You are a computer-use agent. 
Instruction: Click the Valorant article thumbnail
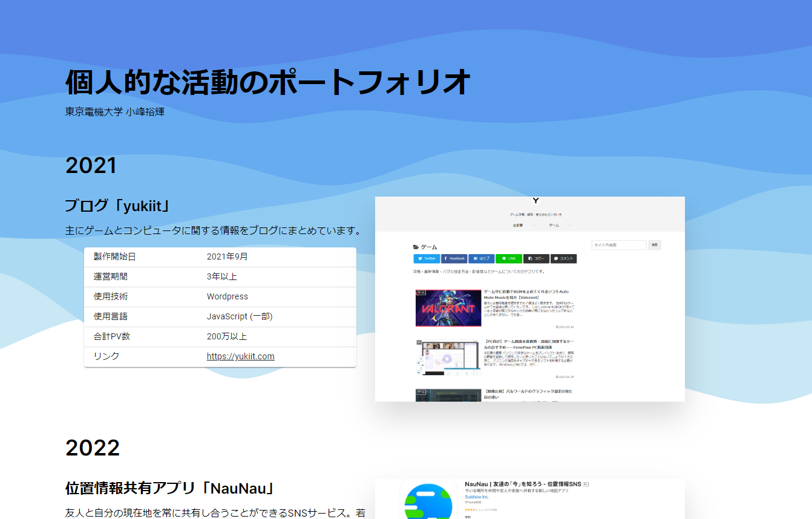coord(448,308)
